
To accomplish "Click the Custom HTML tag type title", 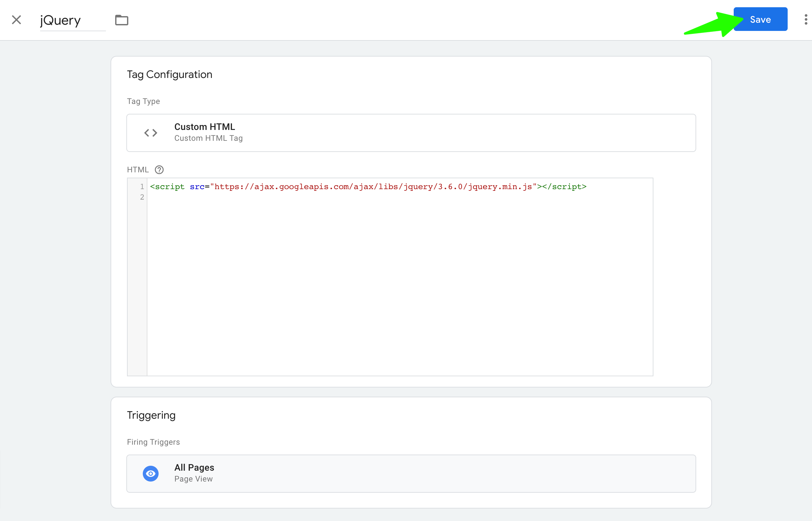I will (204, 127).
